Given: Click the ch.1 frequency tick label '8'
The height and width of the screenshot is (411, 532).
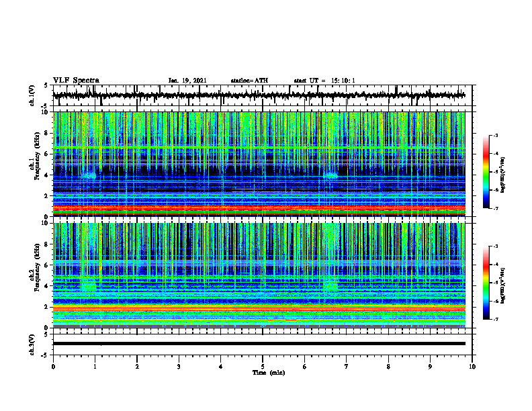Looking at the screenshot, I should [x=46, y=133].
